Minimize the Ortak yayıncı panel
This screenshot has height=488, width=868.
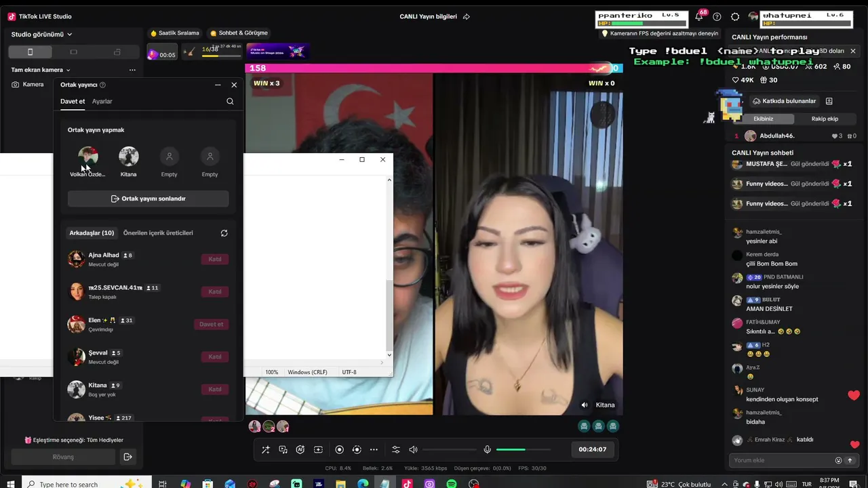click(218, 85)
